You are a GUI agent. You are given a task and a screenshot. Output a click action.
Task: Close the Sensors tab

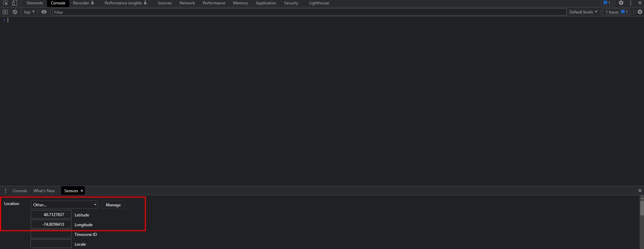pos(82,191)
